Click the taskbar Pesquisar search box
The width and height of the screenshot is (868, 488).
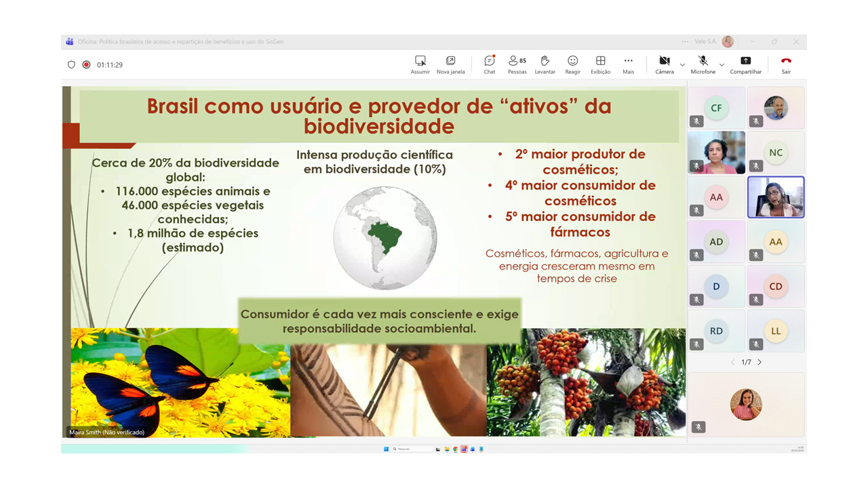point(412,449)
